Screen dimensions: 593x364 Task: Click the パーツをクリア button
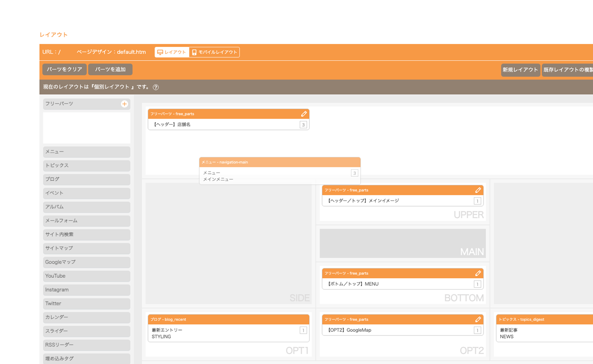[65, 69]
